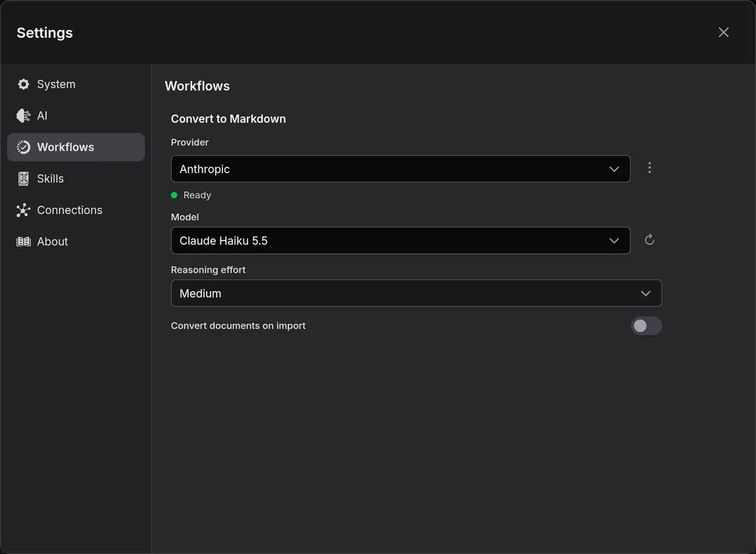Image resolution: width=756 pixels, height=554 pixels.
Task: Open the System settings section
Action: [x=76, y=84]
